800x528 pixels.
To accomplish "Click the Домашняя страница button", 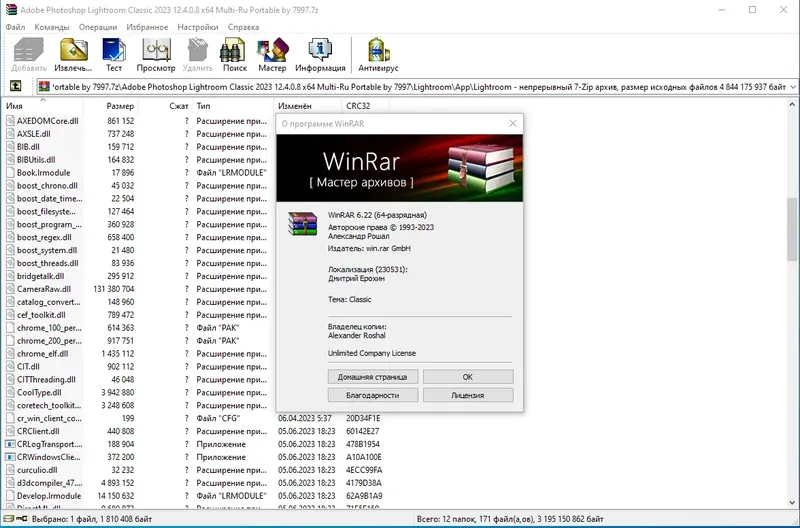I will coord(373,377).
